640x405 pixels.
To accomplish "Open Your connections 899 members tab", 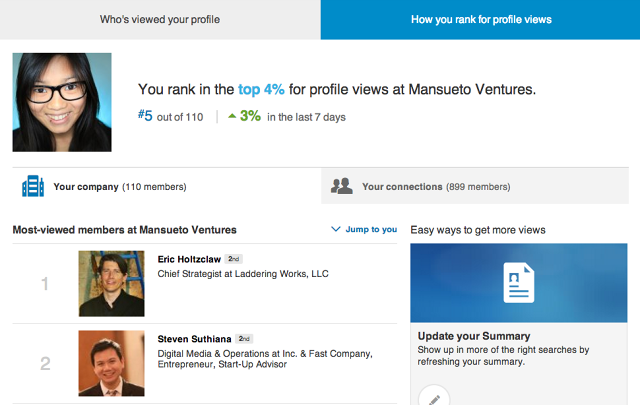I will coord(475,186).
